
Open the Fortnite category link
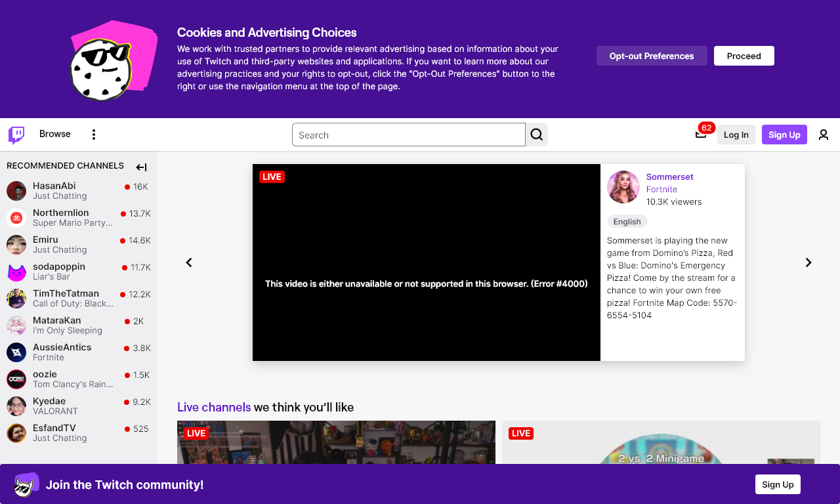click(661, 189)
